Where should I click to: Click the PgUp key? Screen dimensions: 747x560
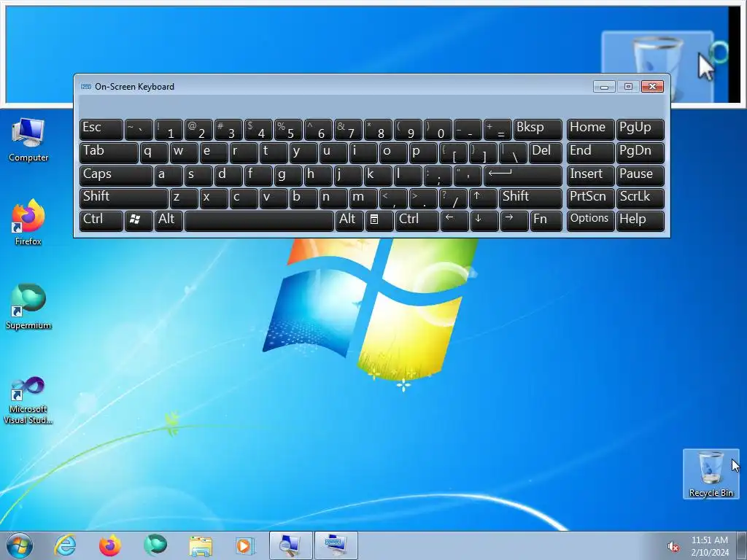click(640, 129)
